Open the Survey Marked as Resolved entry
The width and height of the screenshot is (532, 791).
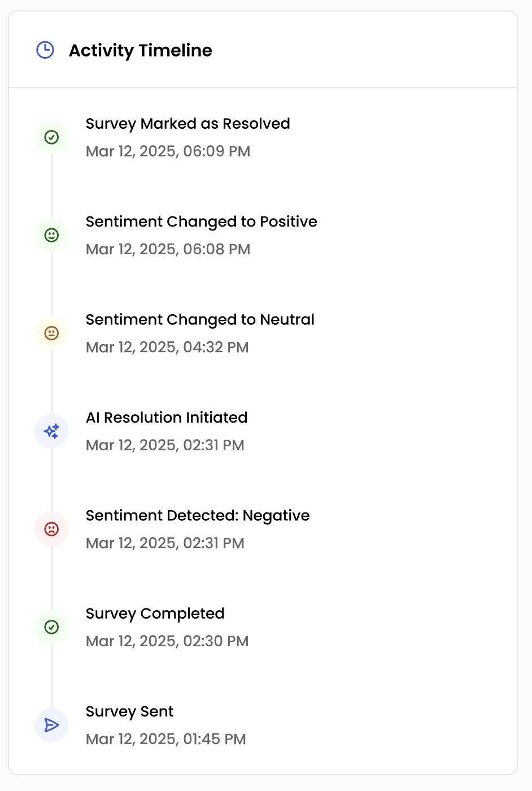click(187, 124)
